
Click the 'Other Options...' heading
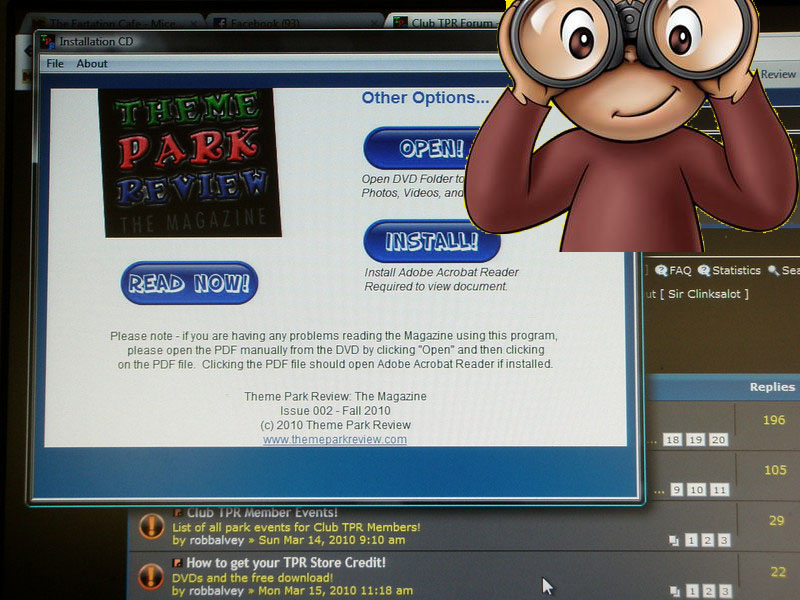(426, 97)
